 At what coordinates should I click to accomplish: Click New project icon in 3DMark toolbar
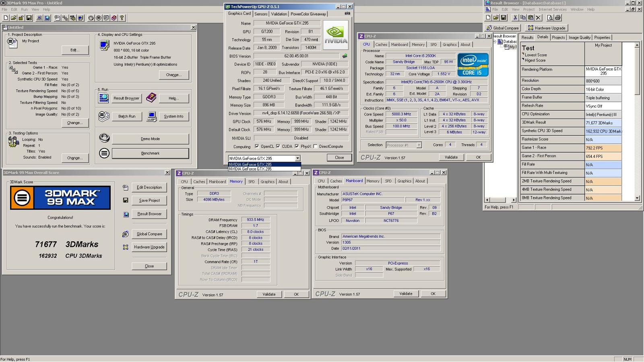coord(6,18)
